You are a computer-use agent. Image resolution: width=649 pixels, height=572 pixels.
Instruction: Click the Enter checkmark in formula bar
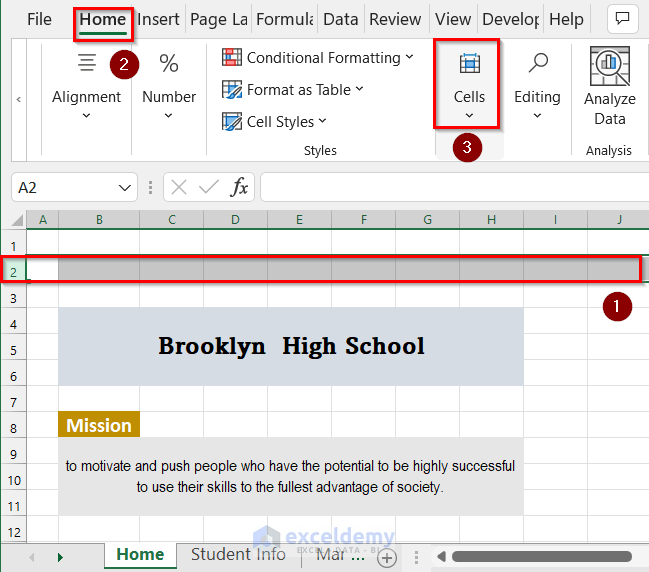(x=209, y=187)
